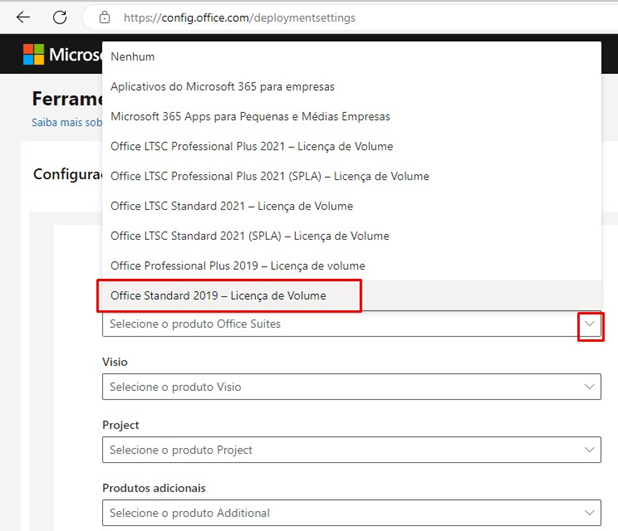The image size is (618, 531).
Task: Choose Aplicativos do Microsoft 365 para empresas
Action: [x=352, y=87]
